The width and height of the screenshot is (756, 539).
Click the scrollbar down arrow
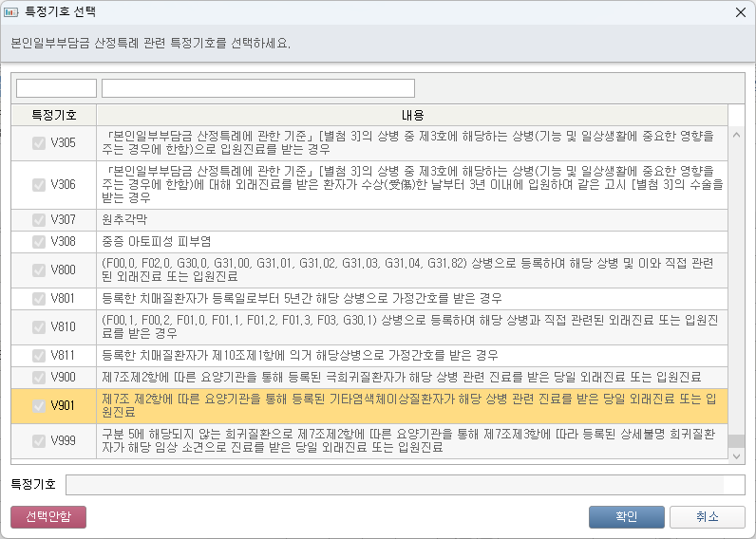pos(736,456)
